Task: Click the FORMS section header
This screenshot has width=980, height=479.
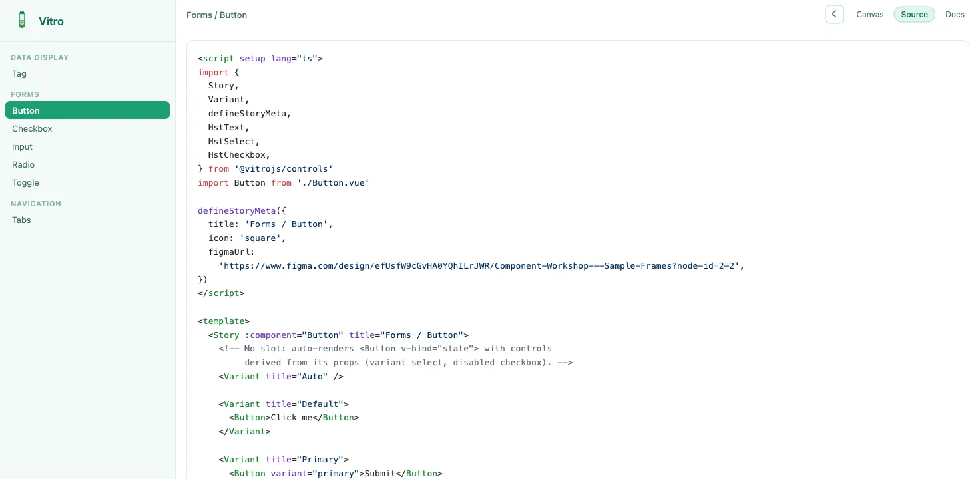Action: tap(25, 94)
